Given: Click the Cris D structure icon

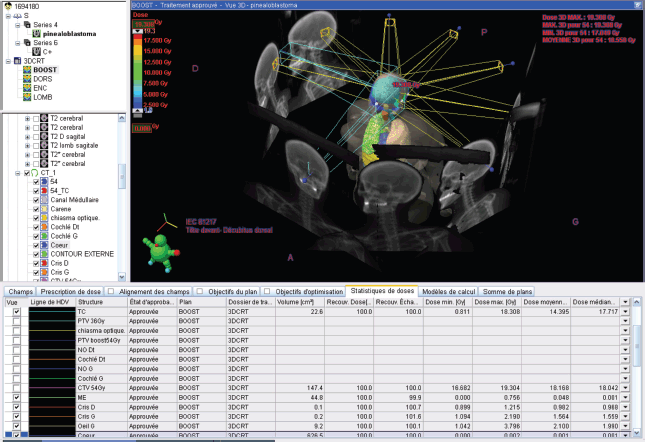Looking at the screenshot, I should (x=44, y=263).
